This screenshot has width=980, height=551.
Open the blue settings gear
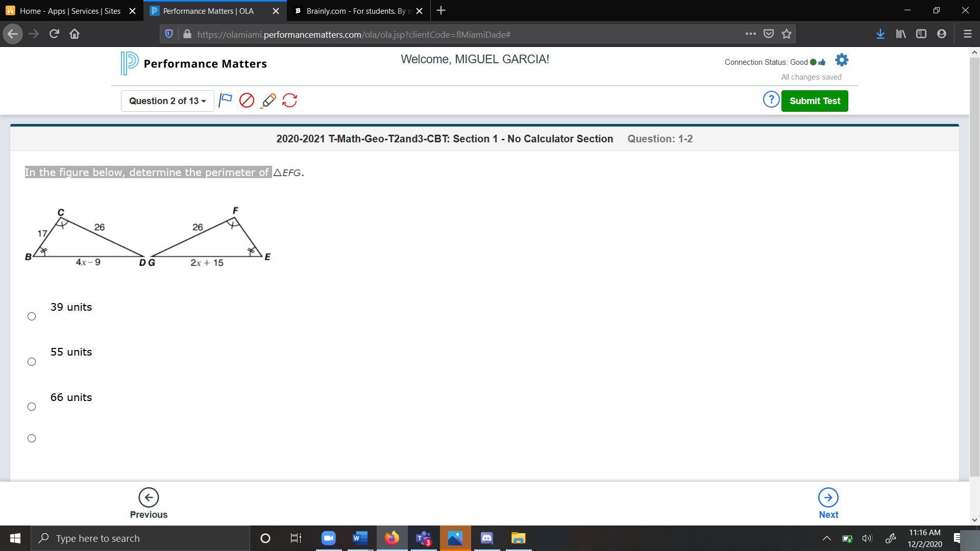click(x=842, y=61)
